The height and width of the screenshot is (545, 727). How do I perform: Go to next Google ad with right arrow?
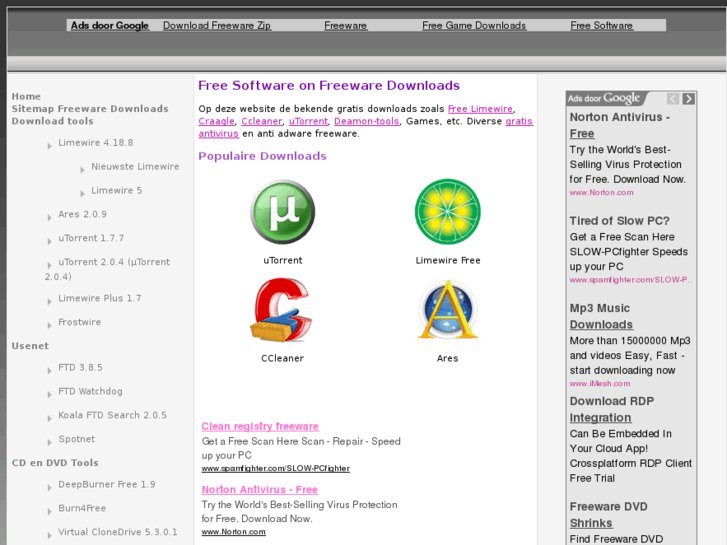(x=689, y=98)
